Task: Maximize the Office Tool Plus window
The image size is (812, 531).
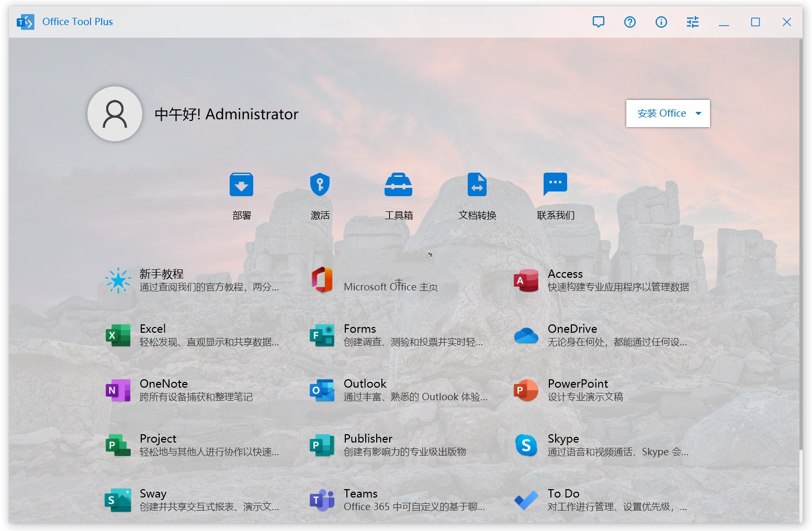Action: pyautogui.click(x=755, y=22)
